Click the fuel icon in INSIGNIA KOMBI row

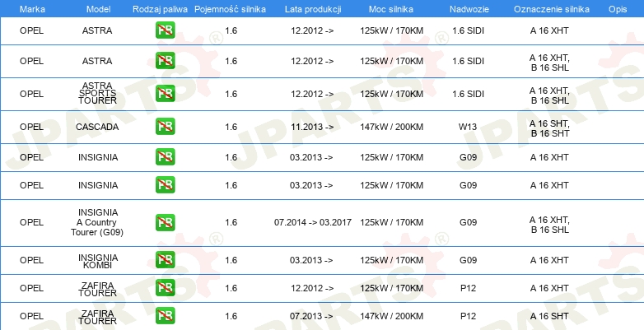(x=165, y=260)
